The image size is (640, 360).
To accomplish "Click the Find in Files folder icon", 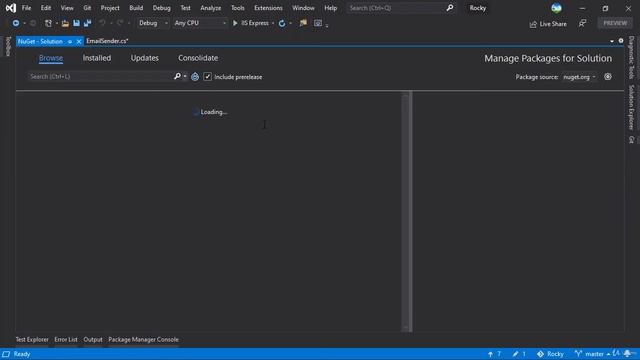I will [303, 23].
